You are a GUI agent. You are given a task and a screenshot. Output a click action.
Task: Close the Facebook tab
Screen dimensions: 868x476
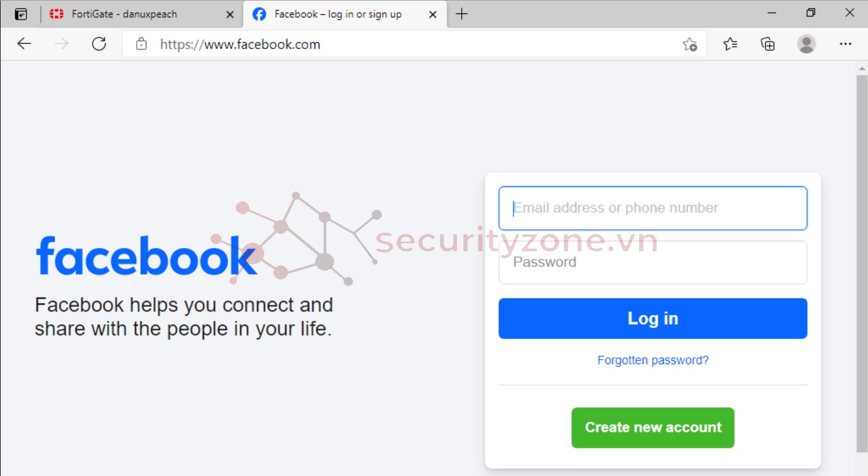[433, 15]
